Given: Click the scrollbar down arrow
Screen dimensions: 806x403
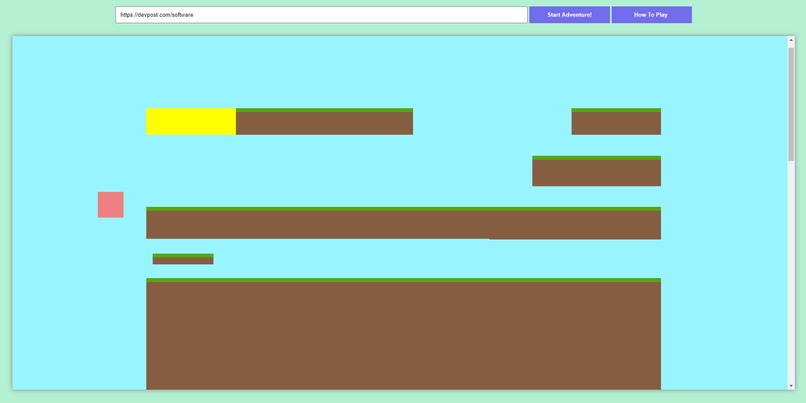Looking at the screenshot, I should [x=791, y=386].
